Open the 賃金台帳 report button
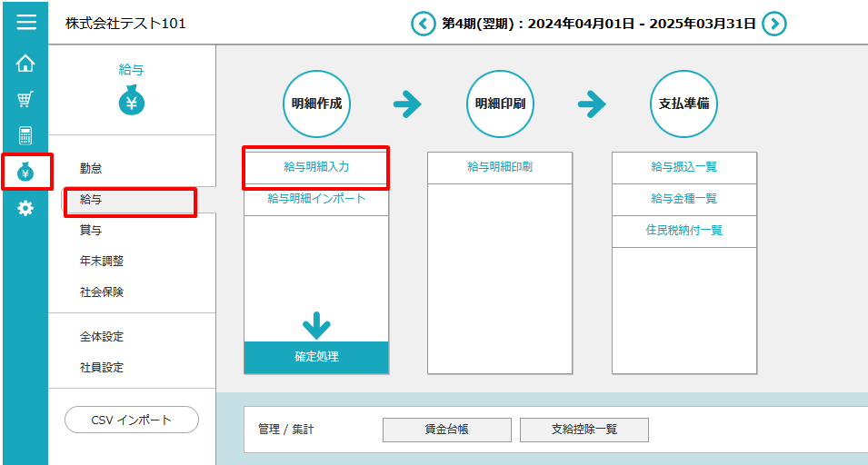The height and width of the screenshot is (465, 868). [x=446, y=430]
